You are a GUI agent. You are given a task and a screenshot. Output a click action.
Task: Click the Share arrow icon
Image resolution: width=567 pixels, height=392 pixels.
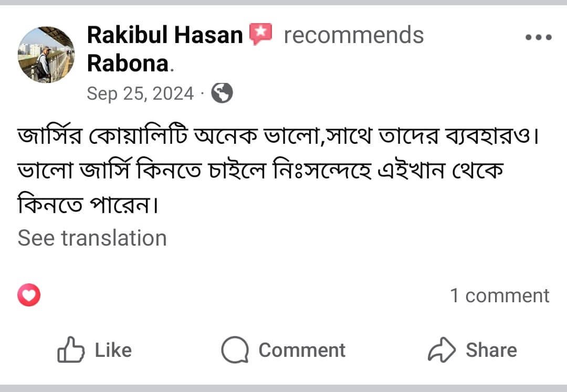coord(442,349)
